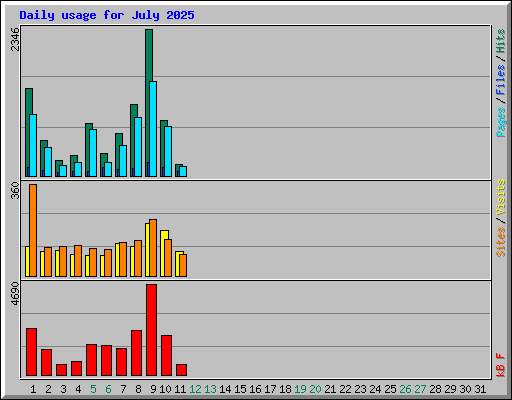Click the 4690 KB axis label
The width and height of the screenshot is (512, 400).
pyautogui.click(x=15, y=294)
